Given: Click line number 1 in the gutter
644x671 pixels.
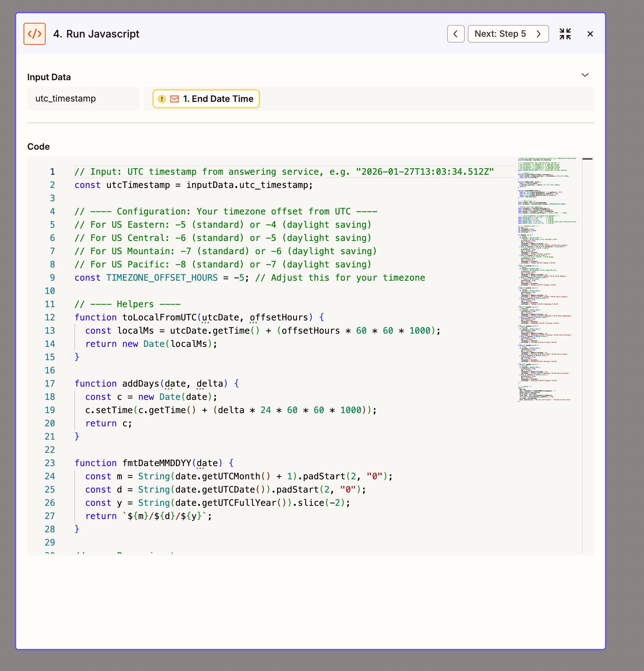Looking at the screenshot, I should click(x=52, y=171).
